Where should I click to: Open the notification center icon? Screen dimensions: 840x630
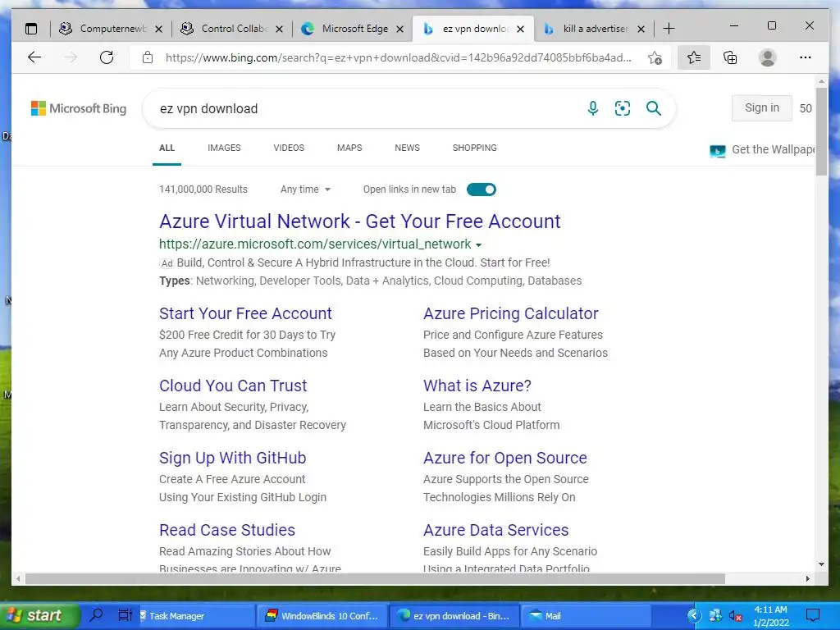point(813,615)
